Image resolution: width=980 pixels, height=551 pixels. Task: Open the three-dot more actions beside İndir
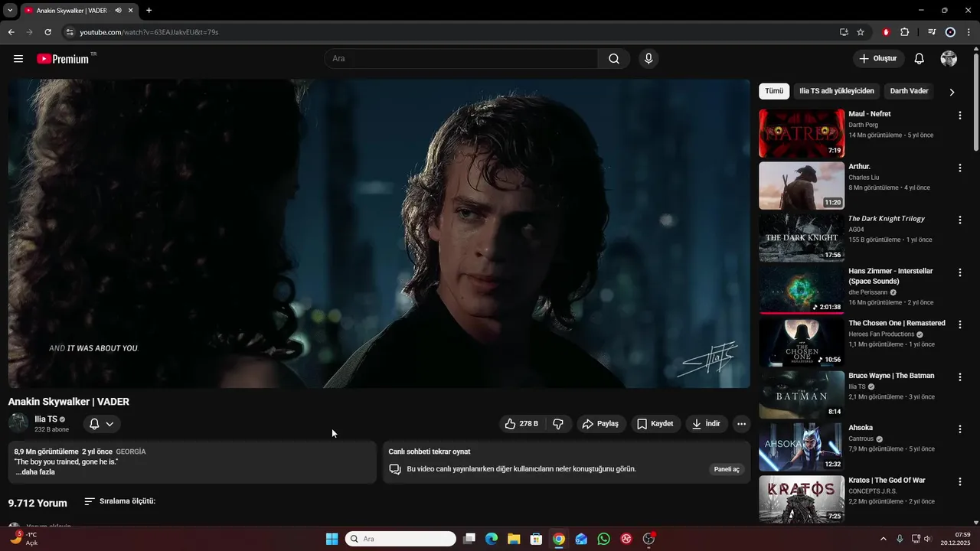(741, 424)
